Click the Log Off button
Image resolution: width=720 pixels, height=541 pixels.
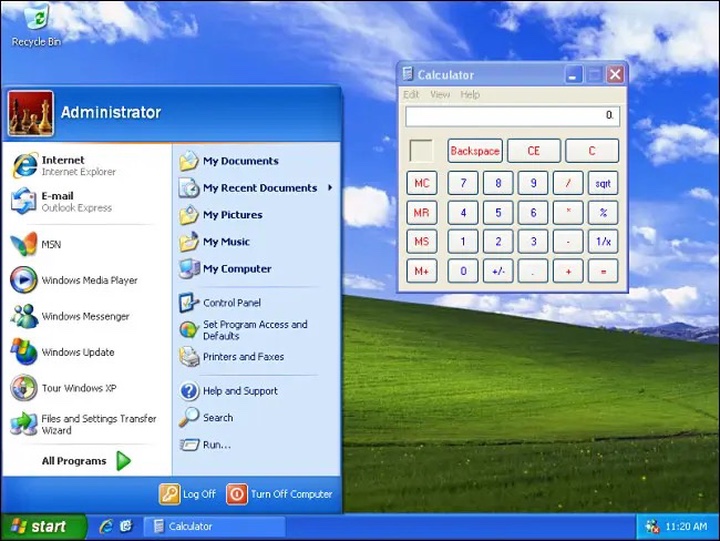coord(189,494)
